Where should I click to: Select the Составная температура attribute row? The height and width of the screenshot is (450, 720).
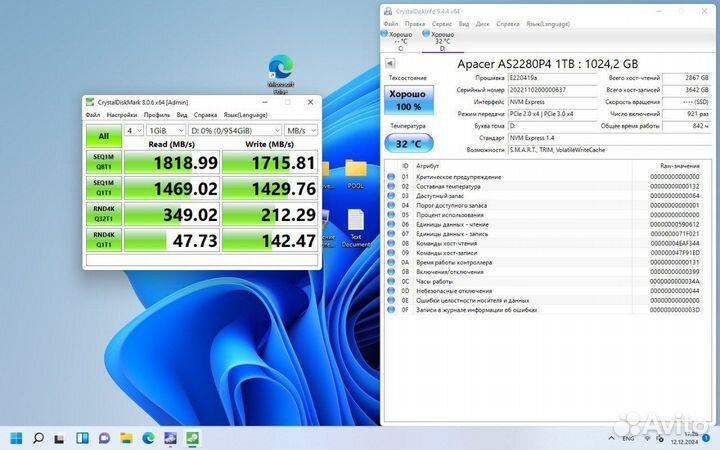545,186
